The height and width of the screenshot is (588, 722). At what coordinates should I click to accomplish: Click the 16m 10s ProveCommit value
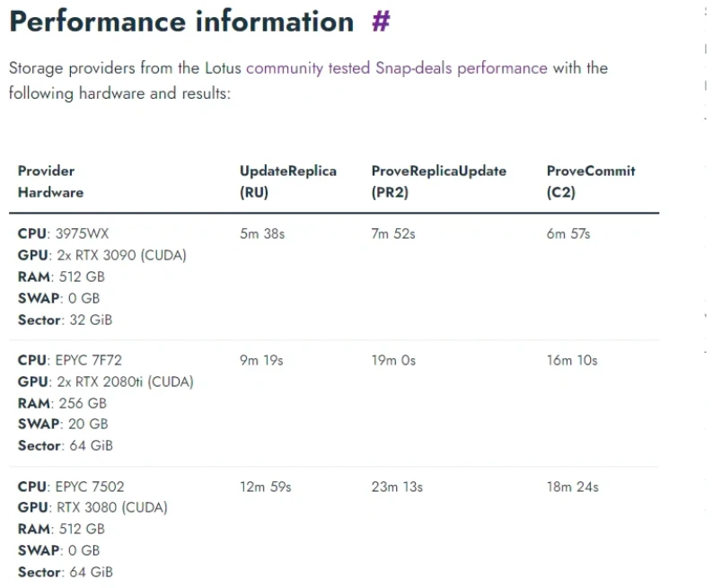click(572, 360)
